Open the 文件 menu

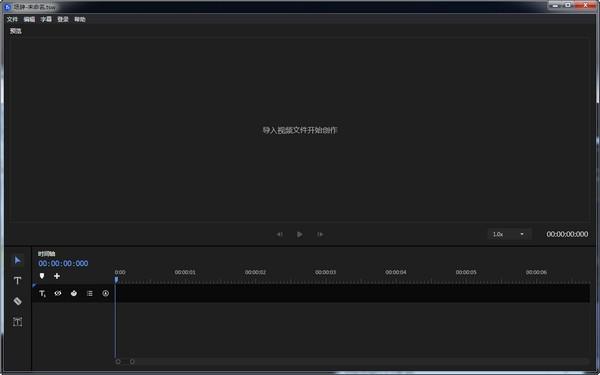pyautogui.click(x=12, y=19)
